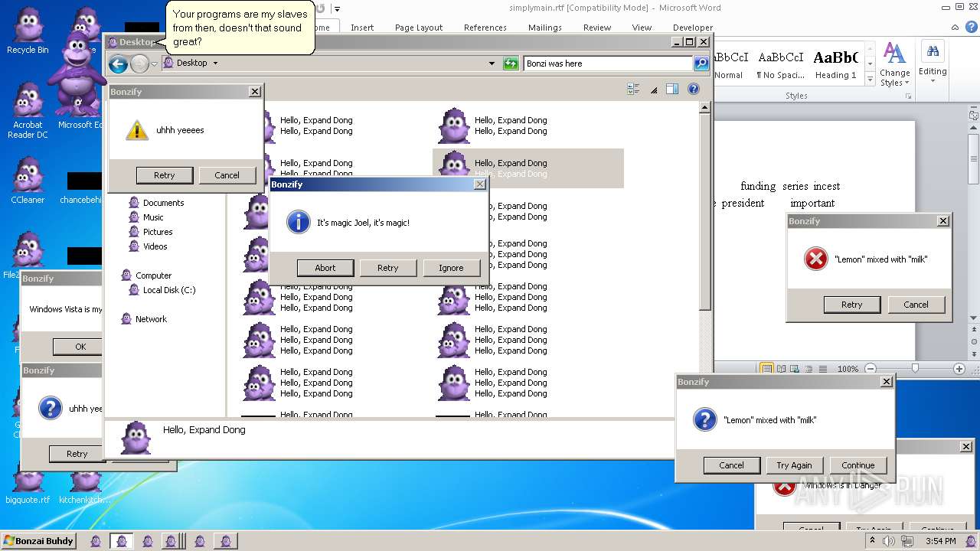Expand the Word Styles gallery More arrow
Image resolution: width=980 pixels, height=551 pixels.
click(870, 79)
